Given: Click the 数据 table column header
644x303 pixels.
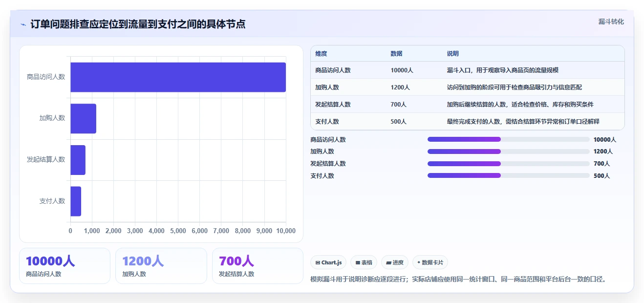Looking at the screenshot, I should click(396, 54).
